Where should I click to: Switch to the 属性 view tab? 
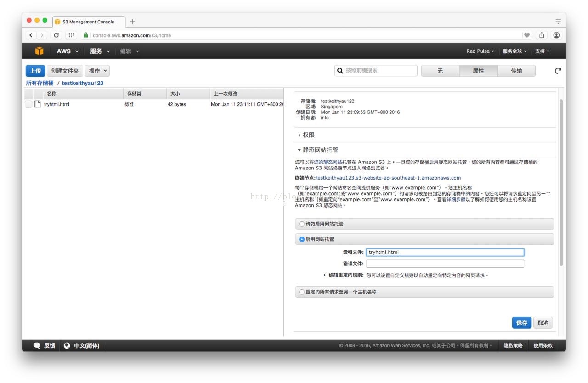point(478,71)
